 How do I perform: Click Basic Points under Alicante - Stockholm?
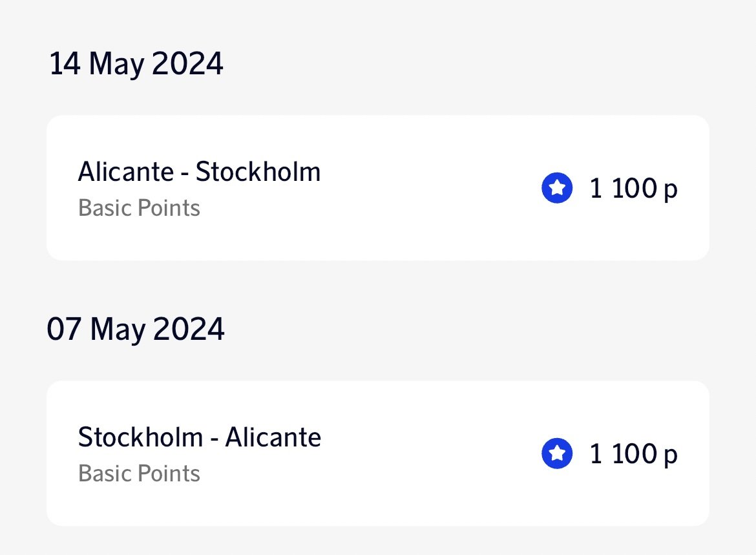pos(139,209)
